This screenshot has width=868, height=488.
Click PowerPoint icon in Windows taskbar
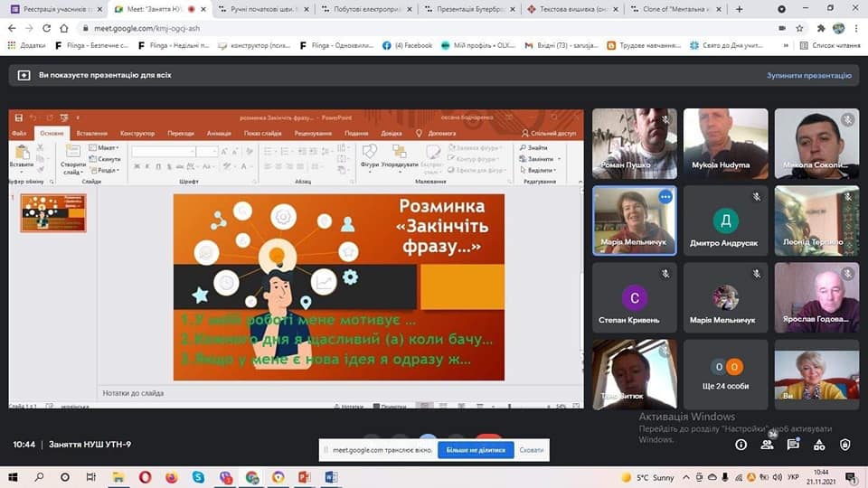(x=305, y=476)
